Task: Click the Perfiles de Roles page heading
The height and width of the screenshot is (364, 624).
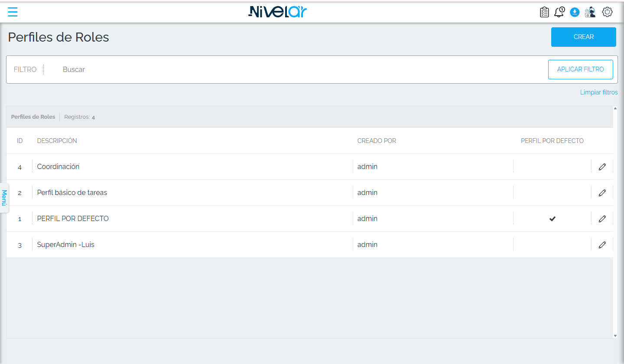Action: point(58,37)
